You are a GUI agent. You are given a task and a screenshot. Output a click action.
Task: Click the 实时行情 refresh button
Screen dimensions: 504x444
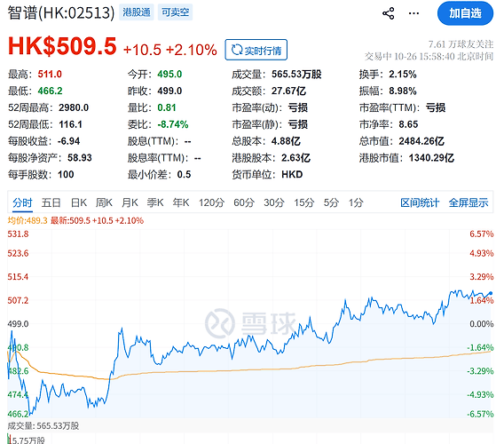click(x=256, y=50)
